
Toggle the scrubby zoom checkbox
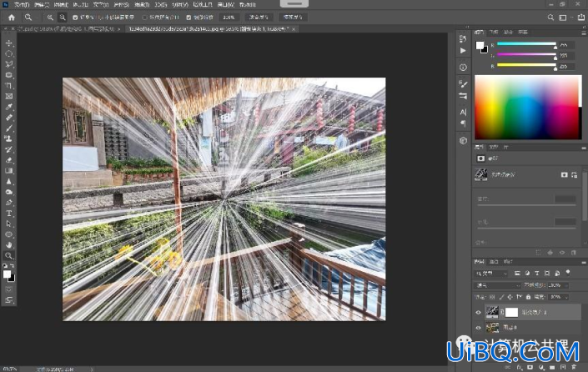pos(188,18)
